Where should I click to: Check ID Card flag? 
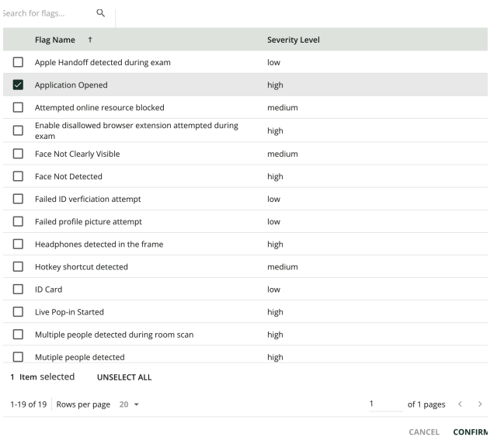18,290
